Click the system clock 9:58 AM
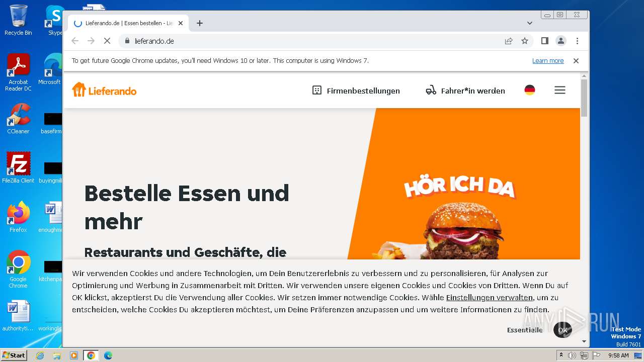The height and width of the screenshot is (362, 644). coord(618,355)
